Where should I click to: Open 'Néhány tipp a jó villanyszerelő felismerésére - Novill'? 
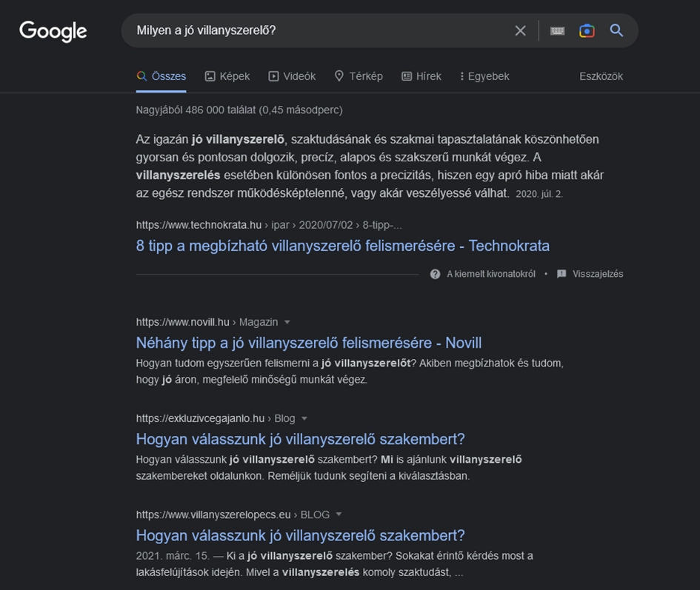tap(309, 343)
